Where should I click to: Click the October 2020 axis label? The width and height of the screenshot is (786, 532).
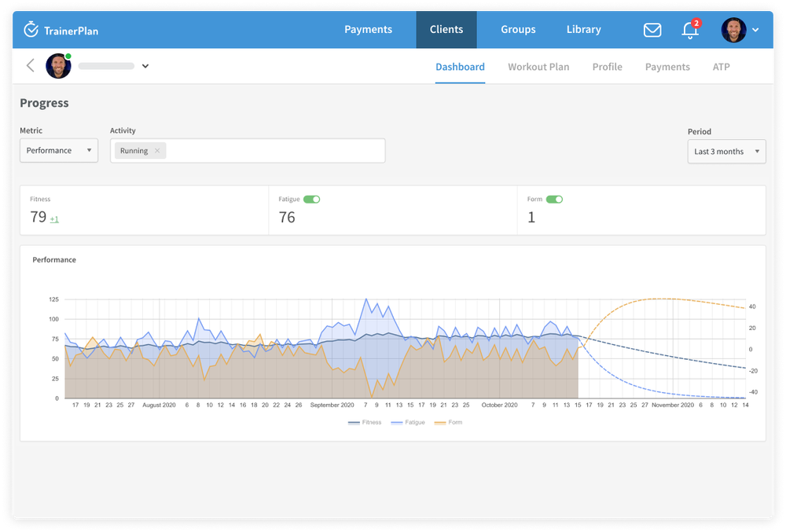coord(499,405)
